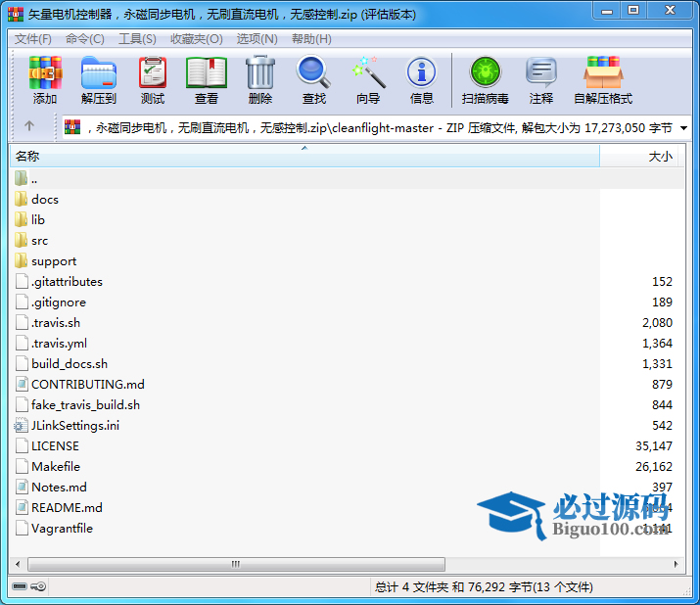
Task: Select the LICENSE file name
Action: [56, 446]
